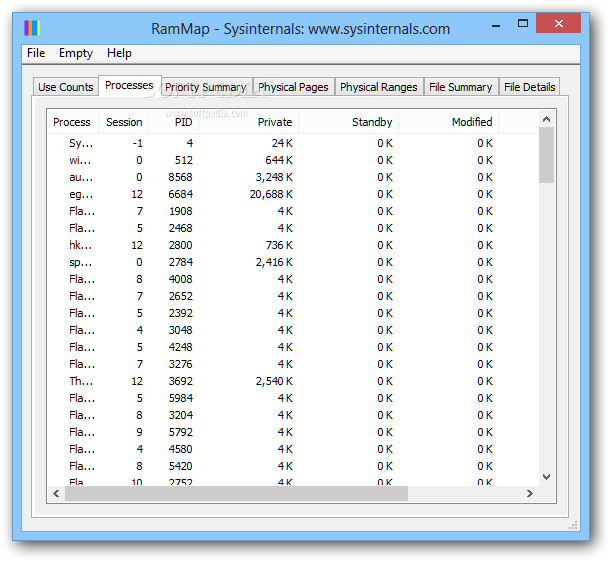The height and width of the screenshot is (561, 610).
Task: Open the Help menu
Action: click(x=119, y=53)
